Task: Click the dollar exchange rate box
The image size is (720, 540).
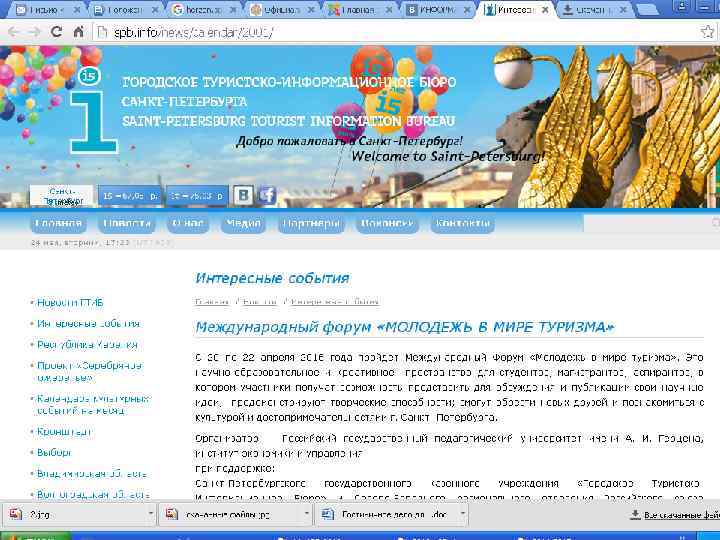Action: 129,196
